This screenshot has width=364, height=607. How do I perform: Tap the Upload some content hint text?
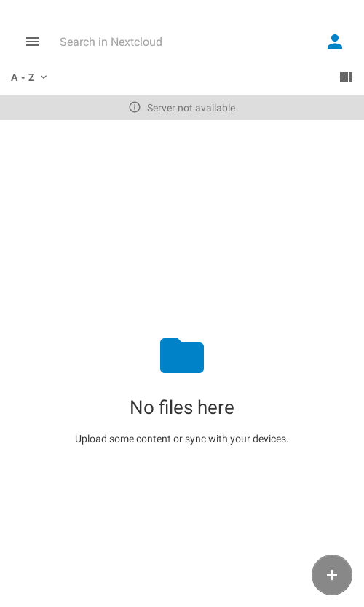181,439
